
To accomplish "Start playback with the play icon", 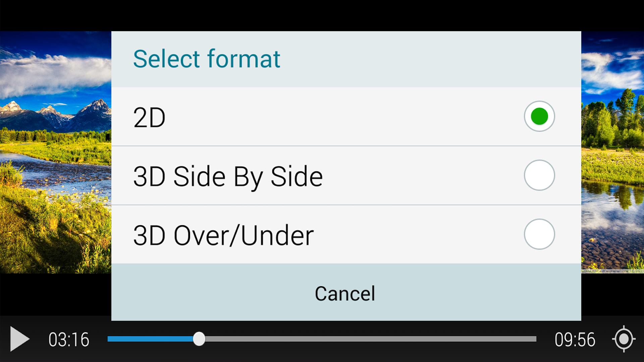I will [20, 339].
